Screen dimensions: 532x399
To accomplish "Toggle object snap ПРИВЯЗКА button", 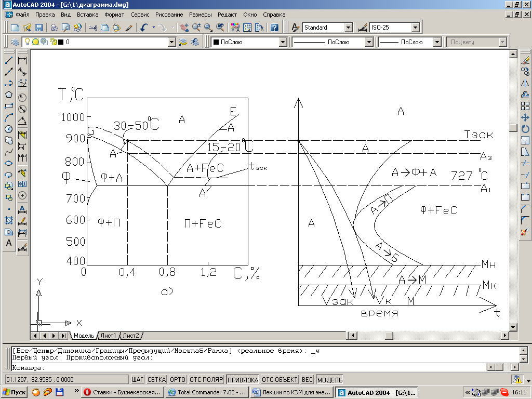I will [x=243, y=380].
